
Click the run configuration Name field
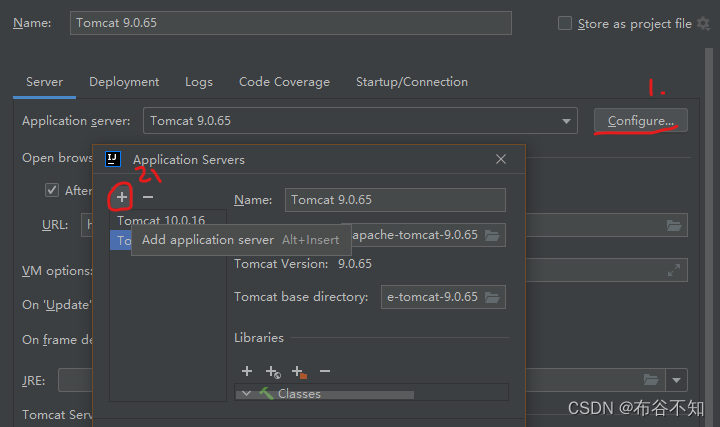[291, 23]
